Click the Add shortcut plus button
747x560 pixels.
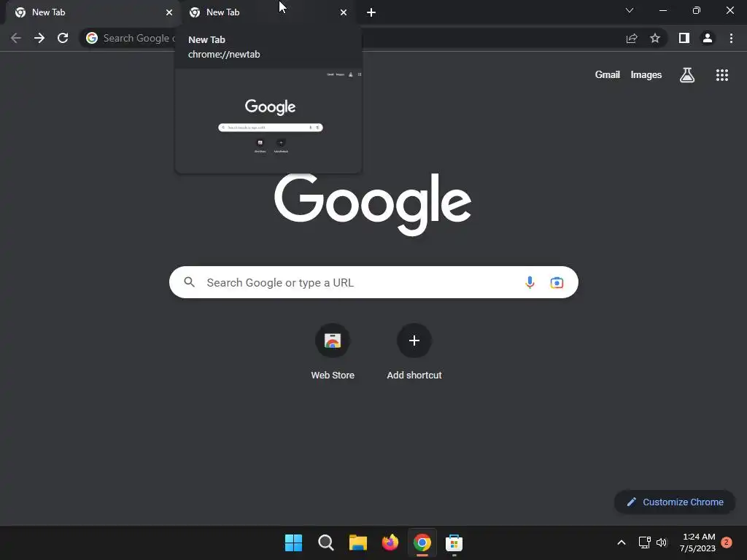[414, 341]
